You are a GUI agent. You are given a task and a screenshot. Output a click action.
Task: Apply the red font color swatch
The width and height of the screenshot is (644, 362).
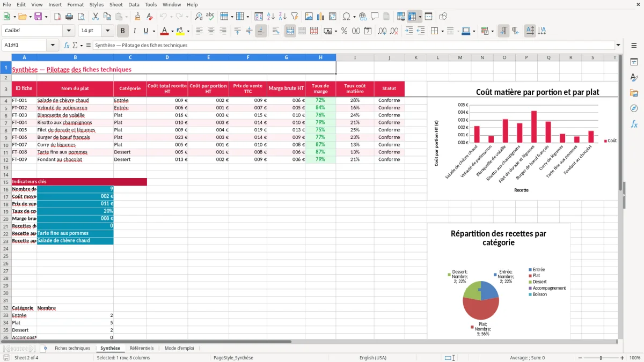(165, 31)
